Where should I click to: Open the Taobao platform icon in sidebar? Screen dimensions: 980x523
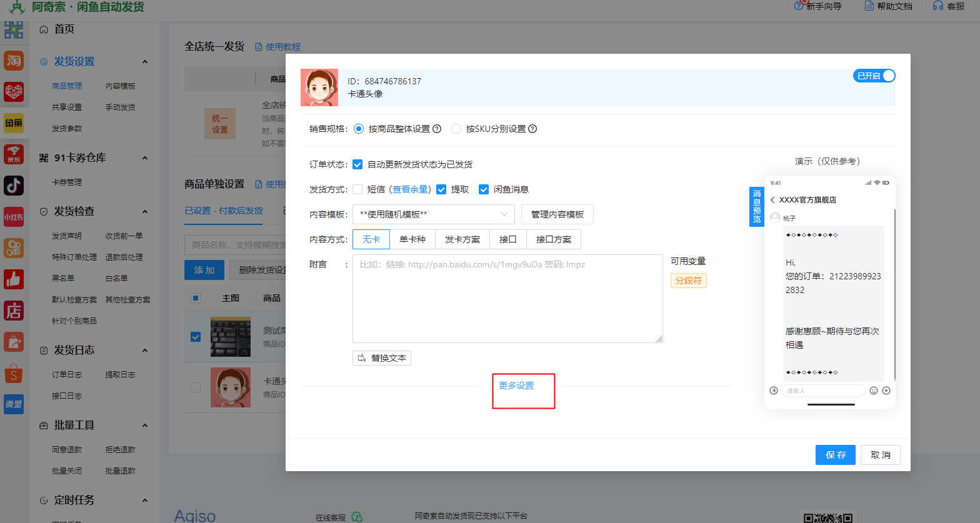click(14, 61)
